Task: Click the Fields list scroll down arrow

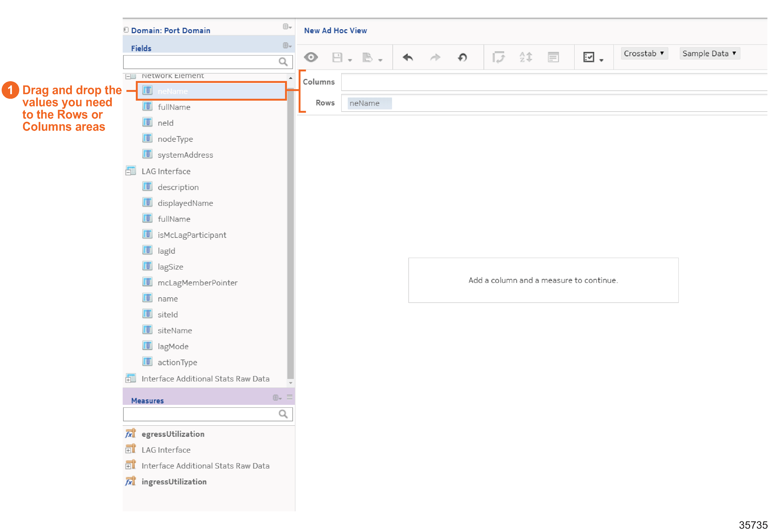Action: (x=290, y=383)
